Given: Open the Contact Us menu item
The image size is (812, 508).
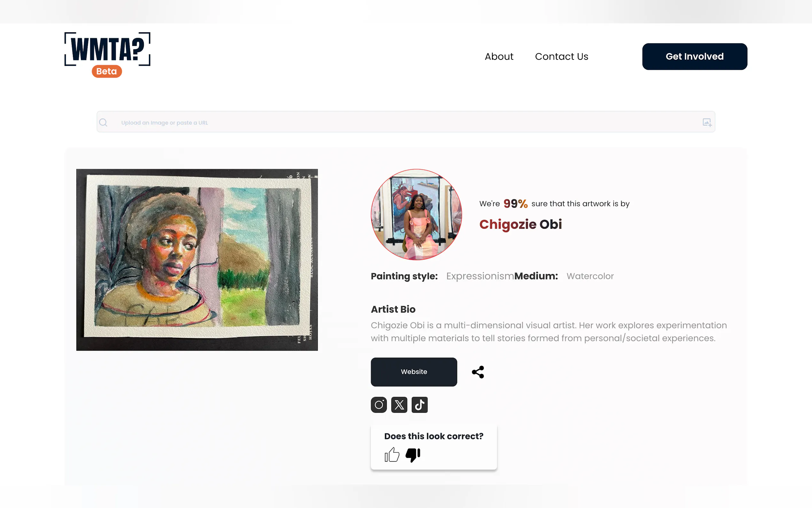Looking at the screenshot, I should point(562,56).
